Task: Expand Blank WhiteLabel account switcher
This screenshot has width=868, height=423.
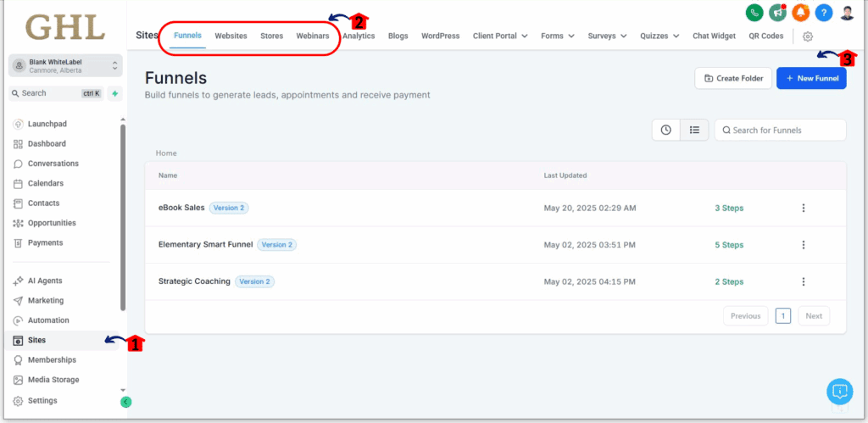Action: coord(65,66)
